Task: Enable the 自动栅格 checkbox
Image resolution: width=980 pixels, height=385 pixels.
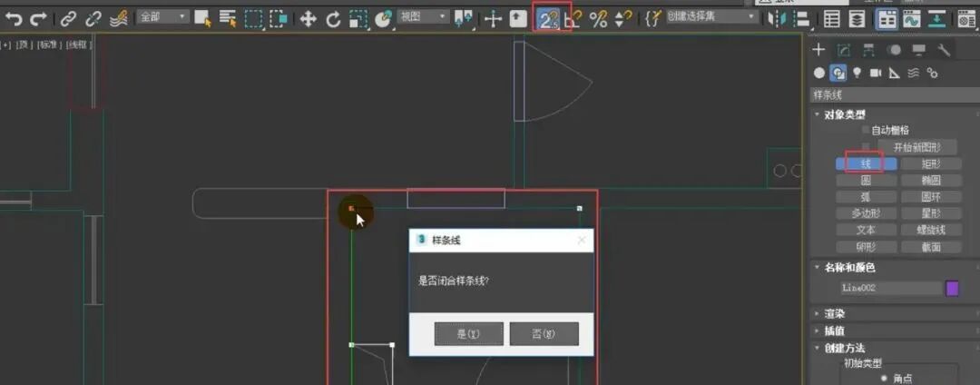Action: pos(866,130)
